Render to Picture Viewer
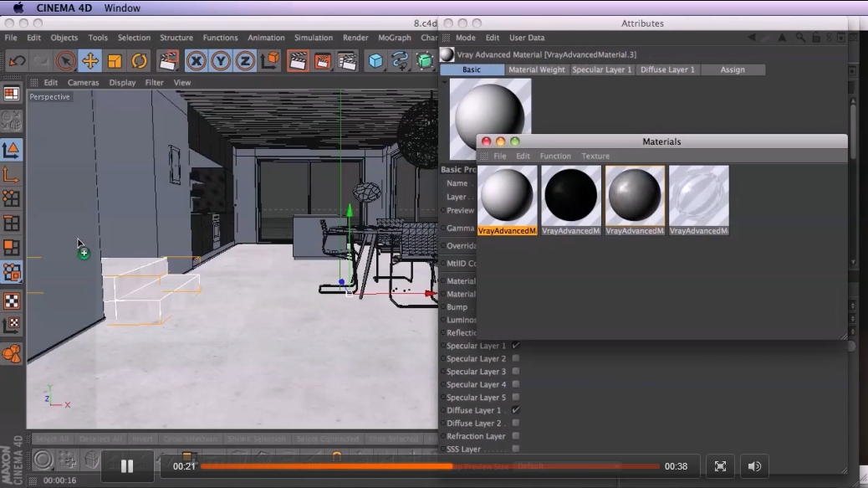Image resolution: width=868 pixels, height=488 pixels. pyautogui.click(x=322, y=61)
